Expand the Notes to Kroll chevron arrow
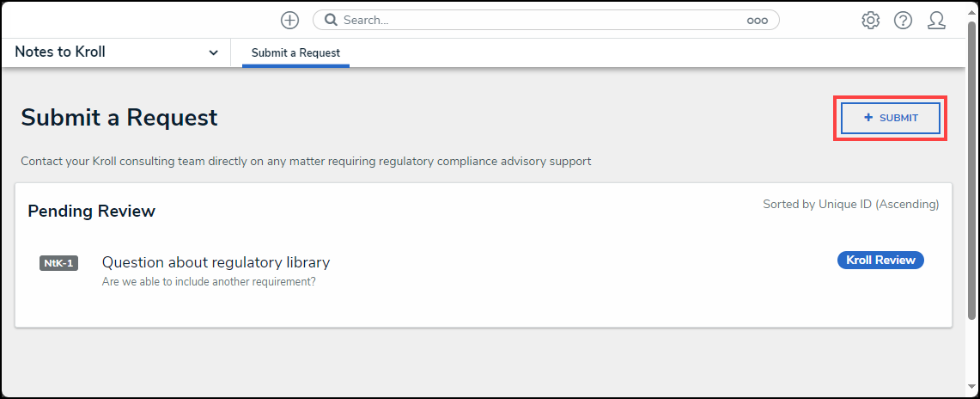Viewport: 980px width, 399px height. [x=213, y=52]
